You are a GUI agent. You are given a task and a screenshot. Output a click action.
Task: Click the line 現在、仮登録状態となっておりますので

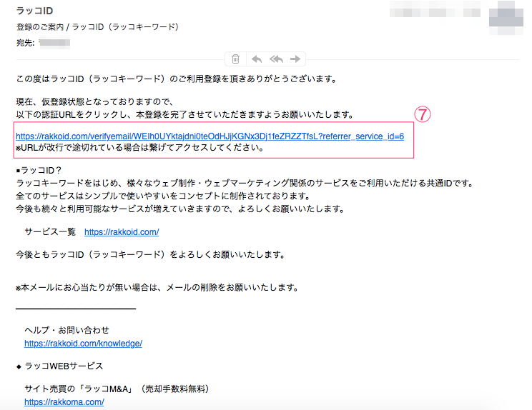coord(95,101)
